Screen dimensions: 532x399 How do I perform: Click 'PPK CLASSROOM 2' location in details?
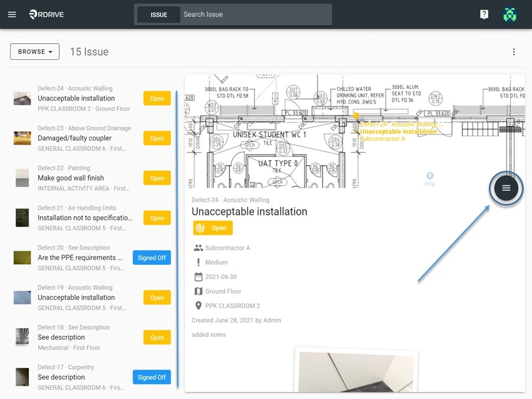point(232,306)
